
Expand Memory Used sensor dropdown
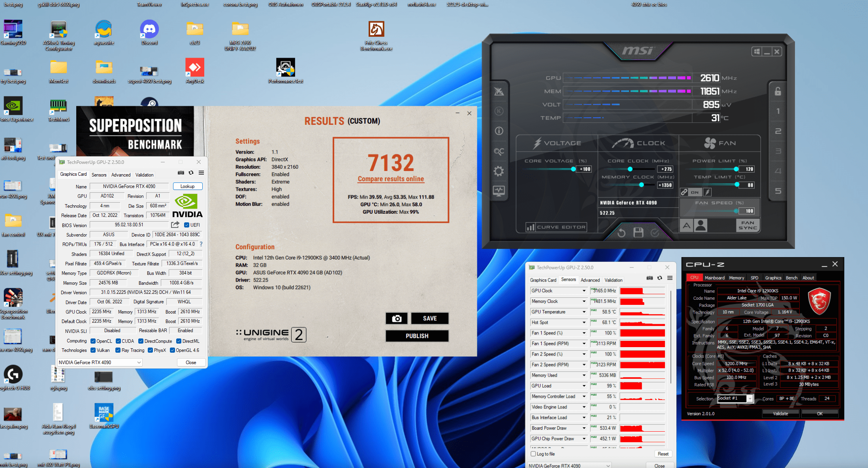pos(584,375)
